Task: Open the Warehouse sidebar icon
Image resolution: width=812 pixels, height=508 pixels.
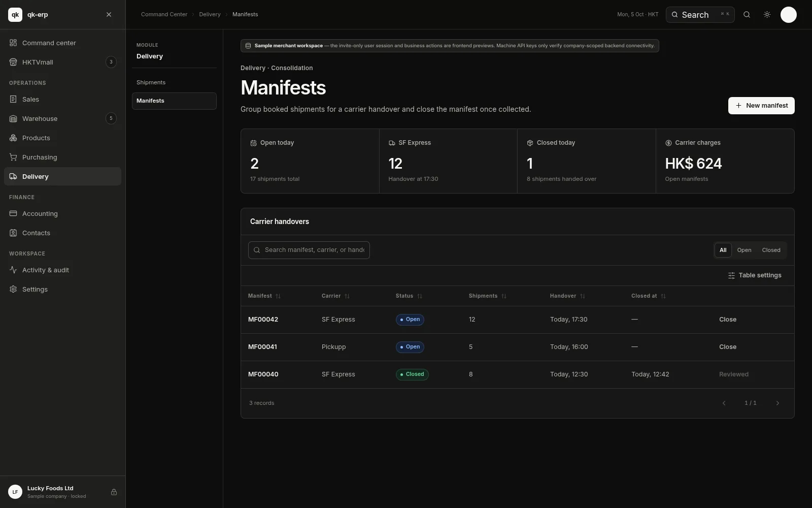Action: 13,118
